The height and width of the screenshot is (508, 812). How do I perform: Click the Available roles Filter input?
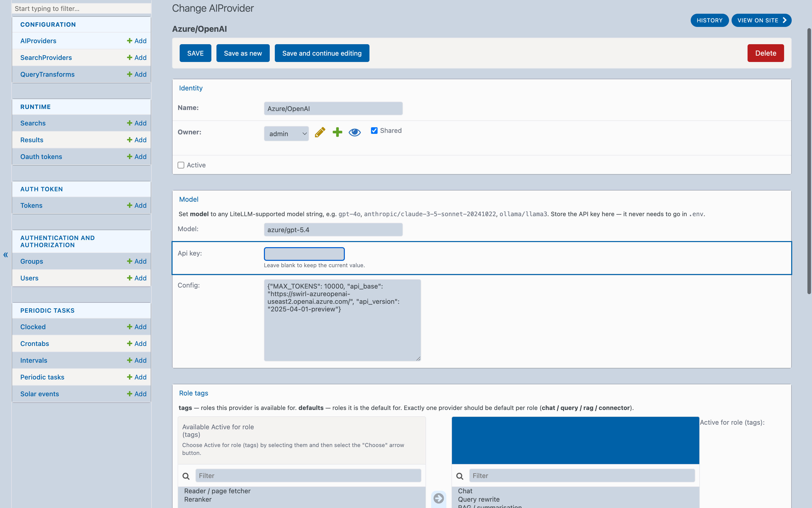[x=308, y=476]
